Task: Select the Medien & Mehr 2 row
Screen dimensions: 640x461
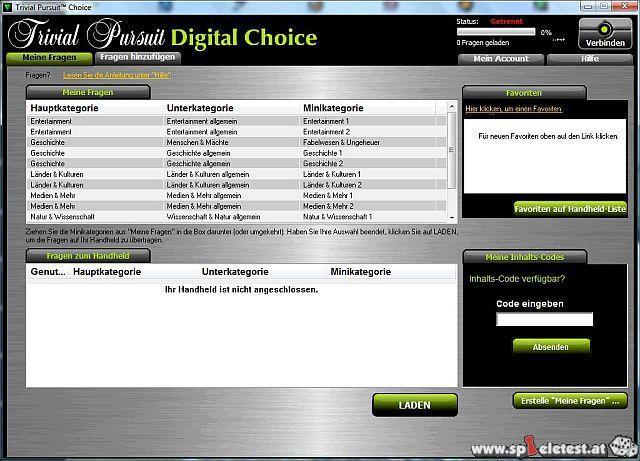Action: pos(237,206)
